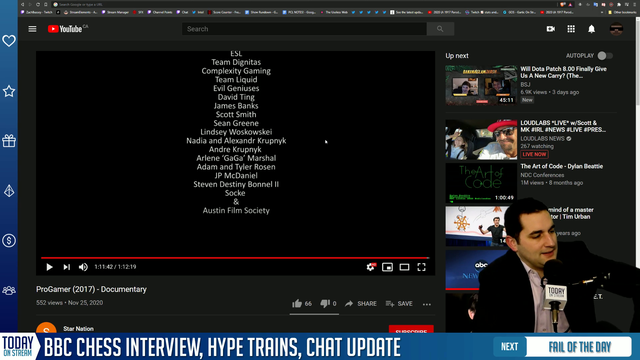Click the ProGamer (2017) - Documentary title
Viewport: 640px width, 360px height.
pyautogui.click(x=91, y=289)
